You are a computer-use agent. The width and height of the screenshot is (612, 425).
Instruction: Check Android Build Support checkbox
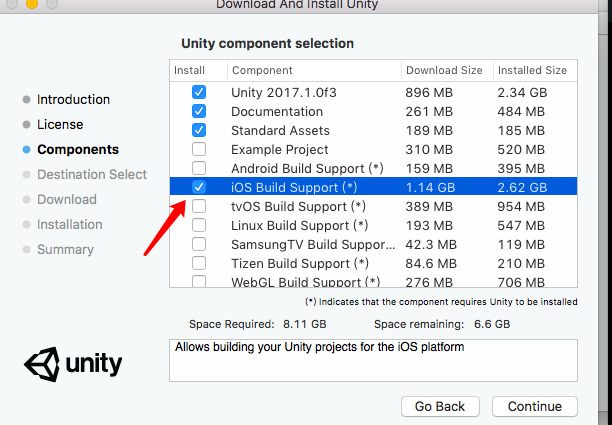(x=199, y=168)
